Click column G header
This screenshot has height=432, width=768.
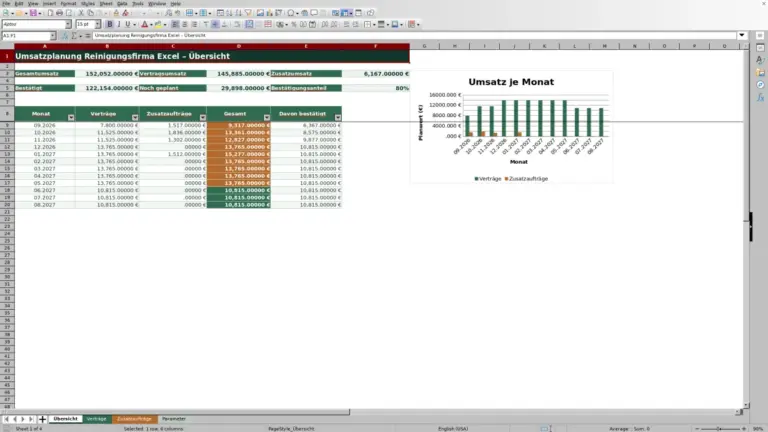(x=424, y=46)
